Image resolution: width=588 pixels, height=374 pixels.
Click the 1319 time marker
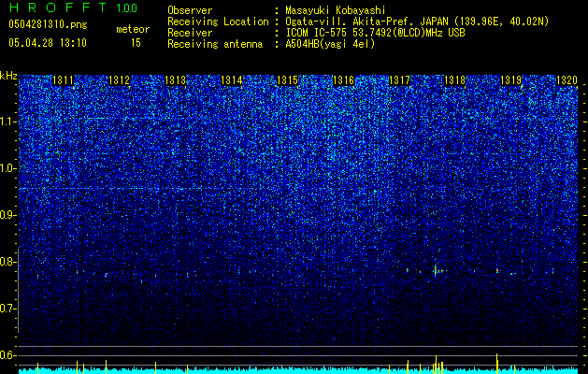(x=510, y=80)
